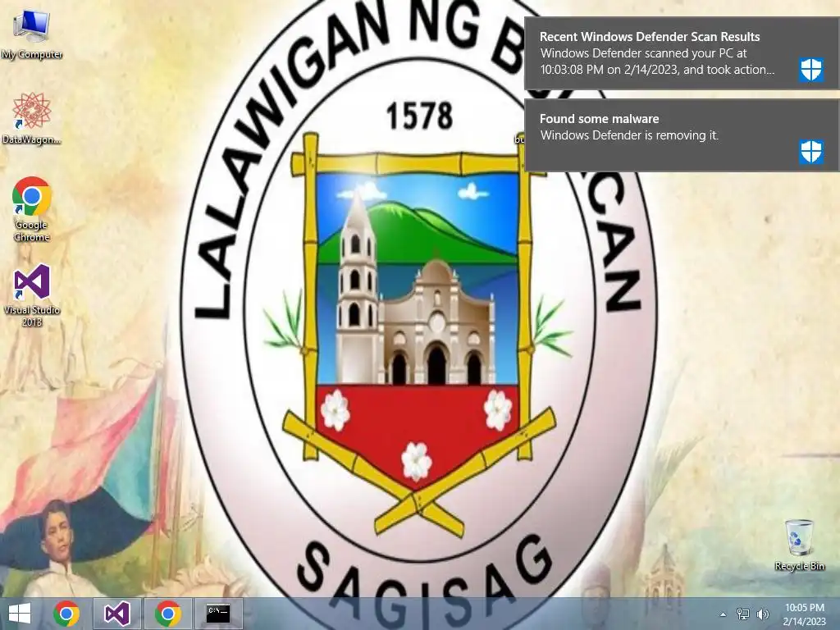Click the taskbar date 2/14/2023
This screenshot has height=630, width=840.
(804, 622)
